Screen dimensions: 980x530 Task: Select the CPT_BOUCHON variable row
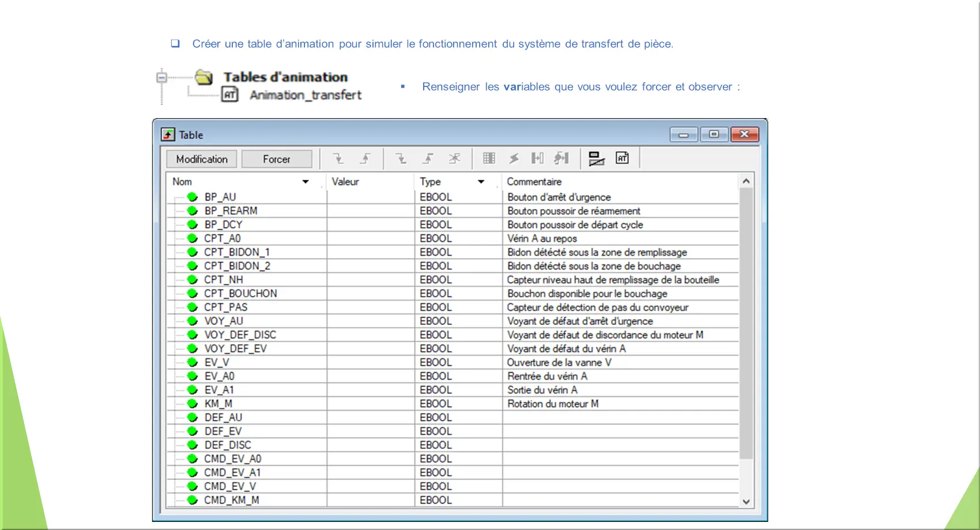453,294
